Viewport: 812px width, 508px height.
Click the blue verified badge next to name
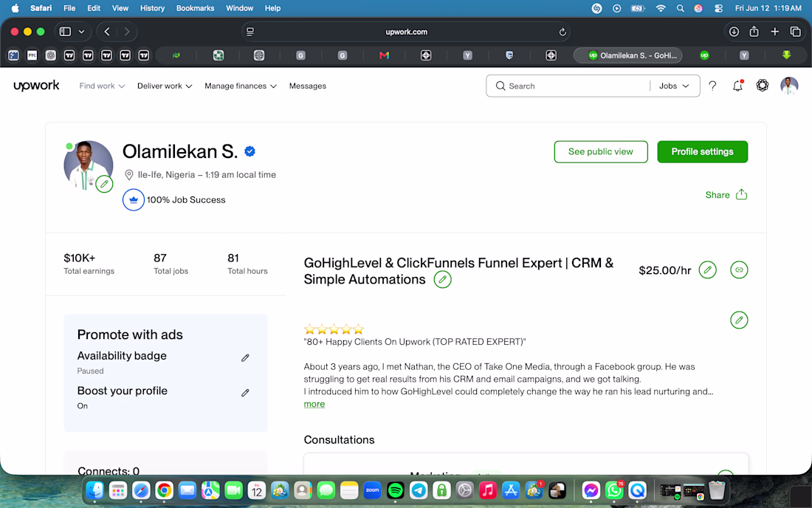[x=250, y=151]
